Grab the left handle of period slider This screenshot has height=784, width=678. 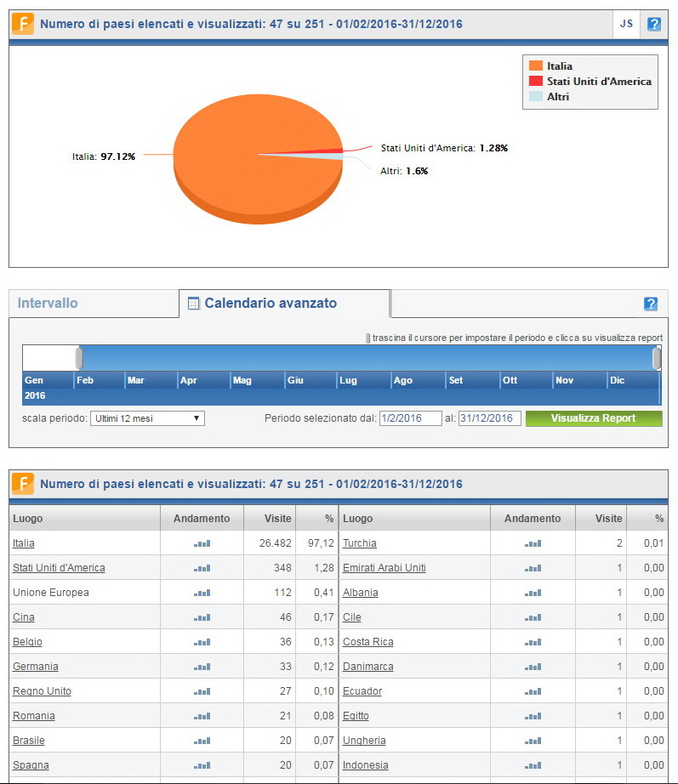pos(79,358)
